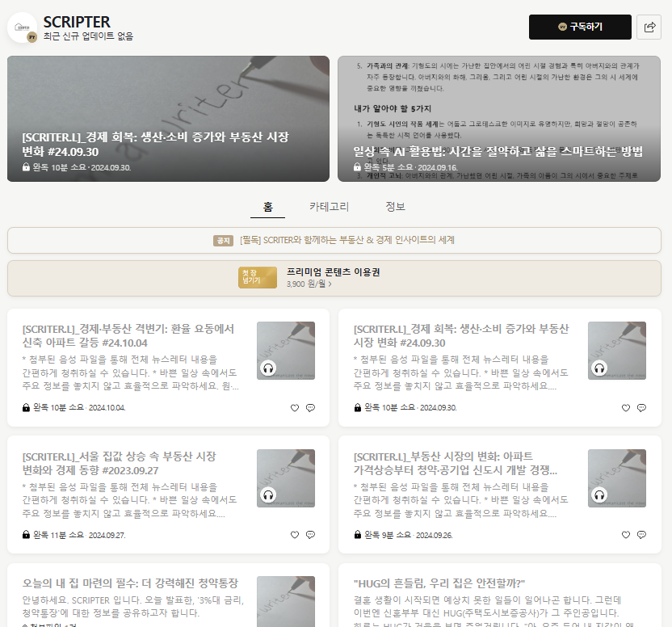
Task: Click headphone icon on 2024.09.26 post thumbnail
Action: click(599, 495)
